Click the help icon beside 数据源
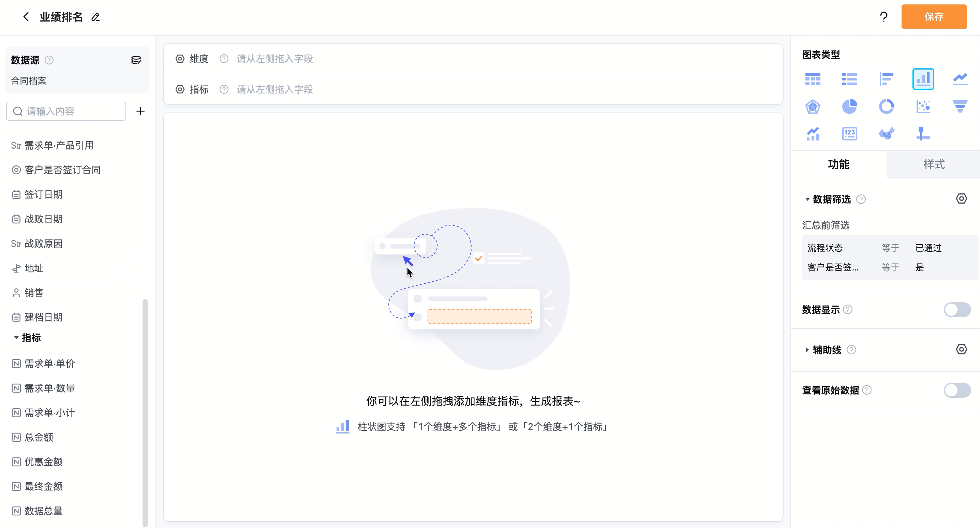Image resolution: width=980 pixels, height=528 pixels. 49,60
